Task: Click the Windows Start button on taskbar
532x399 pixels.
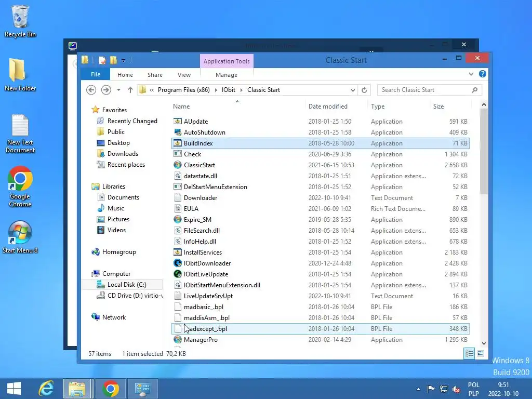Action: pos(14,389)
